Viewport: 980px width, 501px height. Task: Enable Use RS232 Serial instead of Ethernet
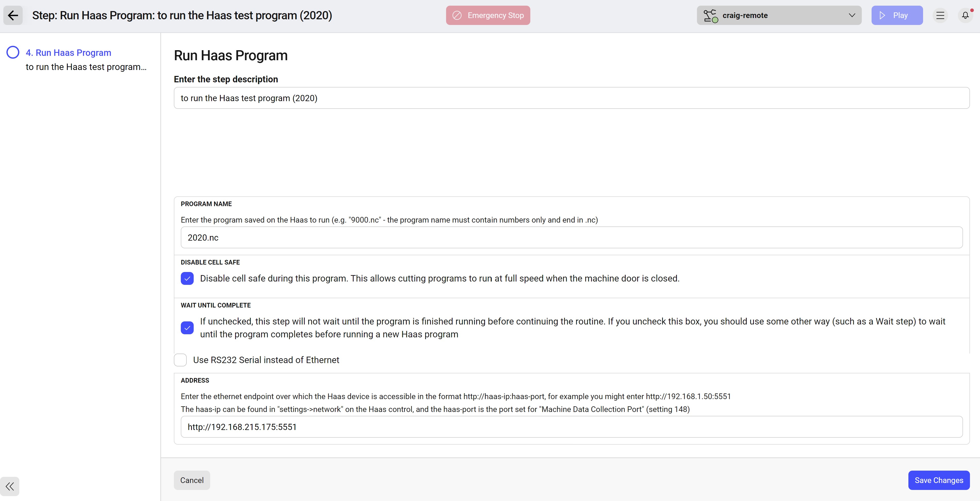click(x=180, y=360)
